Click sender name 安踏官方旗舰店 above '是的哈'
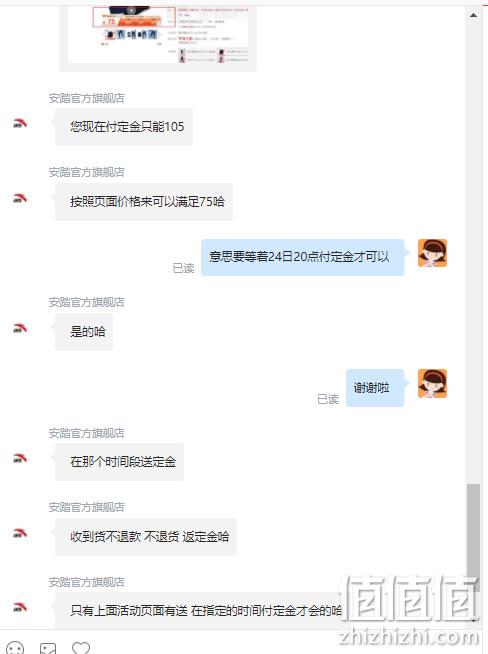This screenshot has height=654, width=488. (x=86, y=302)
